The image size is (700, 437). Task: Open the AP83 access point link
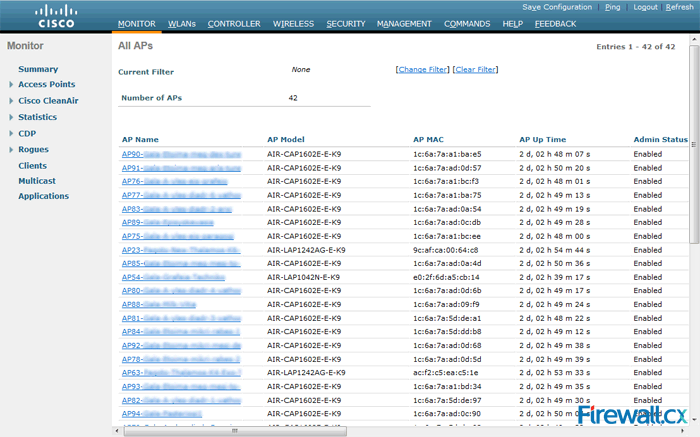pos(177,209)
